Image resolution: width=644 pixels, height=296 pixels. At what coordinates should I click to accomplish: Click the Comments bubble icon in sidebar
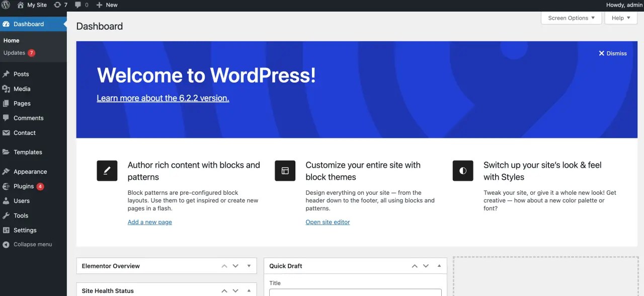(x=6, y=118)
